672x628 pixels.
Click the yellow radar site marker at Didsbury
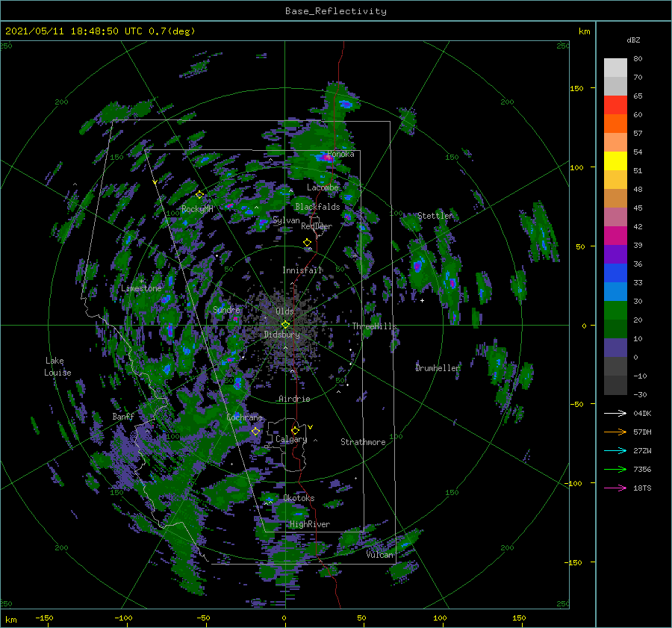click(285, 325)
